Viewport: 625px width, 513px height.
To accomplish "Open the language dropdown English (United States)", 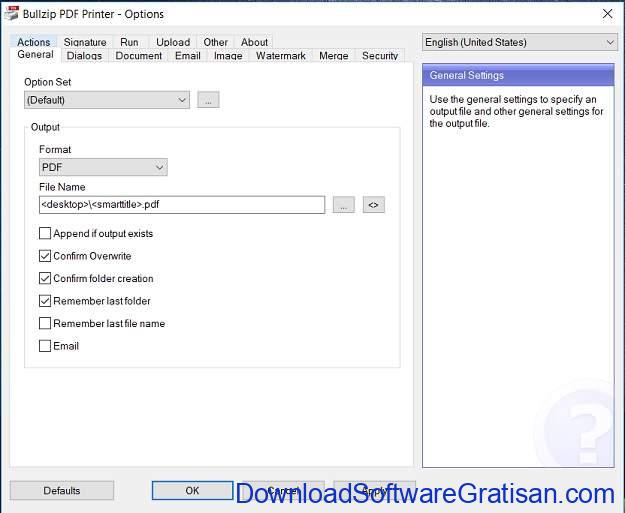I will click(520, 42).
